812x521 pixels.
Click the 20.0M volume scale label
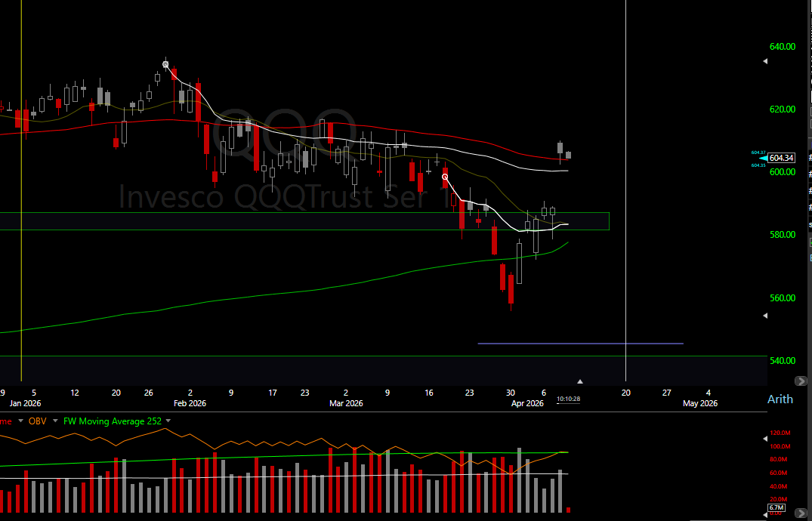click(778, 499)
